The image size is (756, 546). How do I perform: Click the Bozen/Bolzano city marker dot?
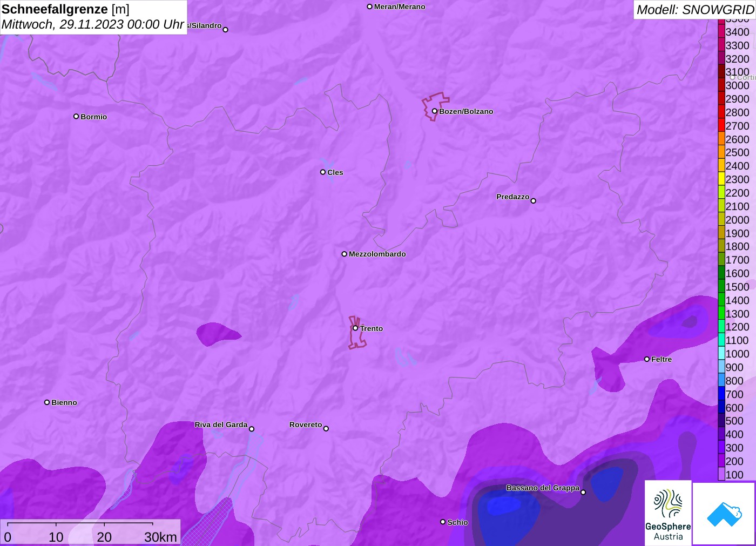(x=435, y=111)
